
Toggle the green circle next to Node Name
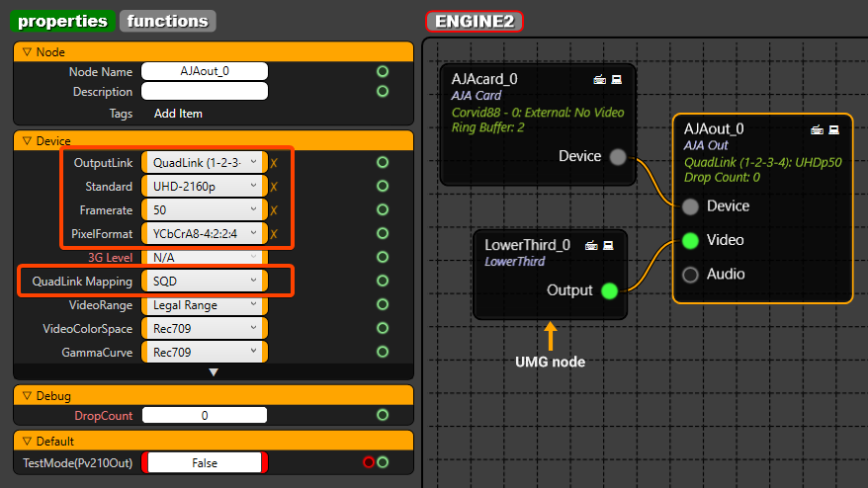click(x=383, y=71)
